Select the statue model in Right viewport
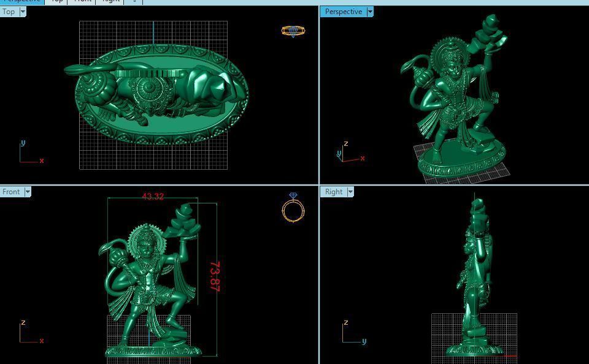Image resolution: width=589 pixels, height=364 pixels. click(475, 278)
